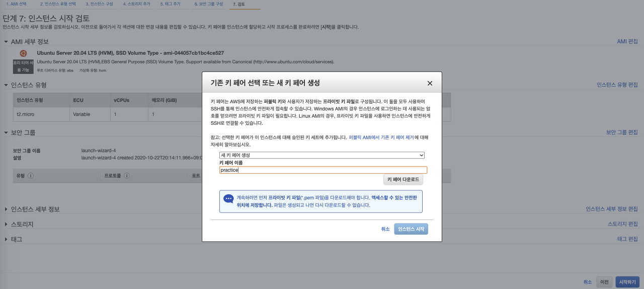The height and width of the screenshot is (289, 644).
Task: Click the info icon next to 유형
Action: pyautogui.click(x=31, y=176)
